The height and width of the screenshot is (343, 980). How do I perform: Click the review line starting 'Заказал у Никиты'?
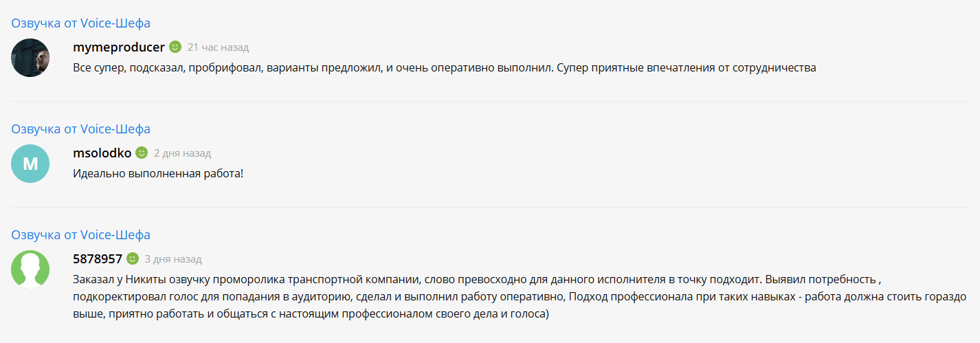click(x=477, y=280)
